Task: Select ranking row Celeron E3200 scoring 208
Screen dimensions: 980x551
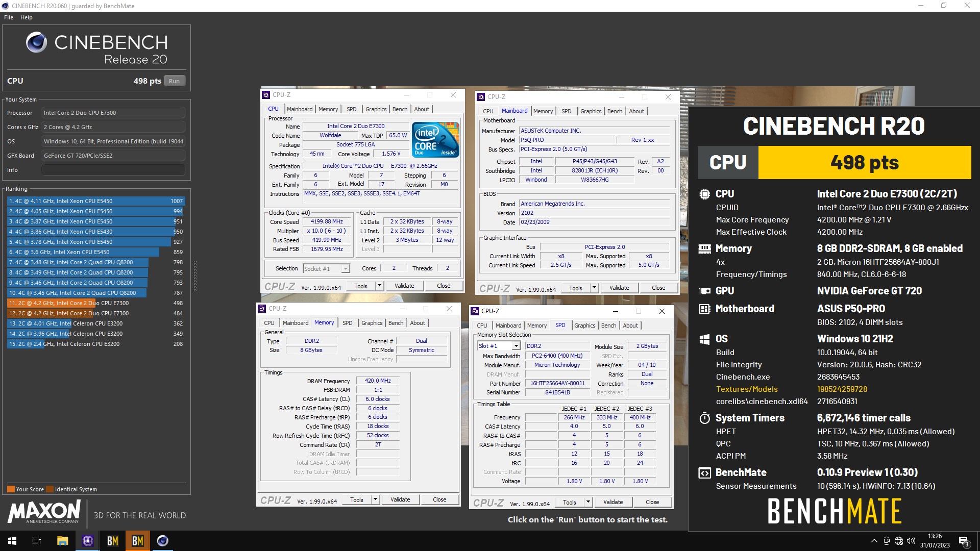Action: point(96,344)
